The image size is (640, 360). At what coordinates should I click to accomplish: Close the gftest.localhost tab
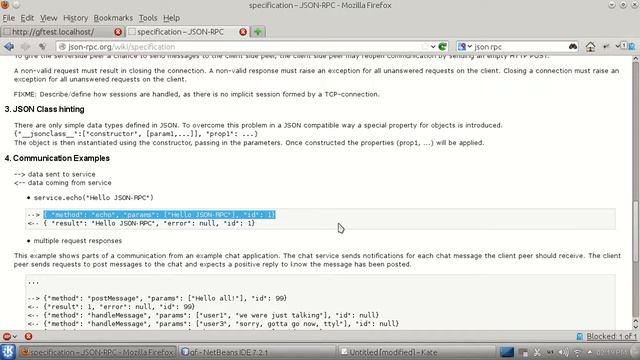(x=118, y=32)
